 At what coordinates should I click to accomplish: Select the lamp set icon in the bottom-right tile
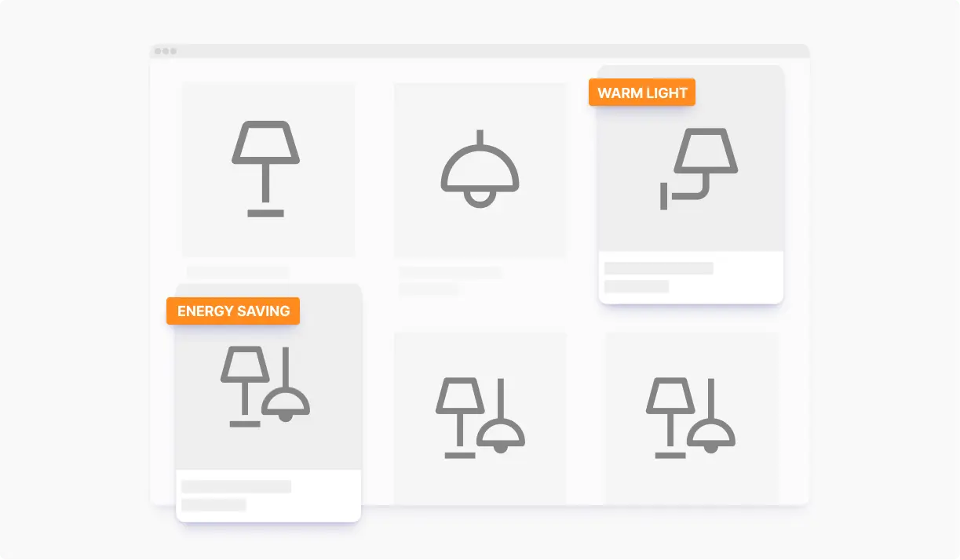click(x=691, y=417)
